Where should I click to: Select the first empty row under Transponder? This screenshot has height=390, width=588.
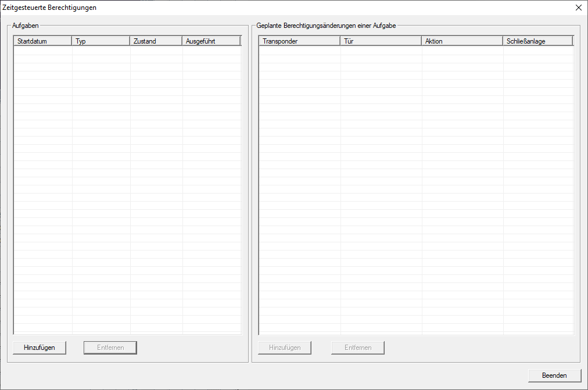299,51
